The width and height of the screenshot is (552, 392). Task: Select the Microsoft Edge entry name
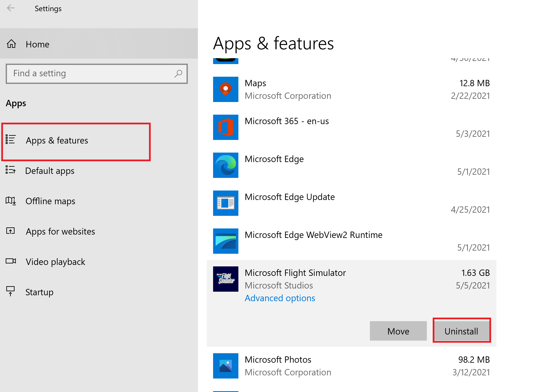pos(274,159)
